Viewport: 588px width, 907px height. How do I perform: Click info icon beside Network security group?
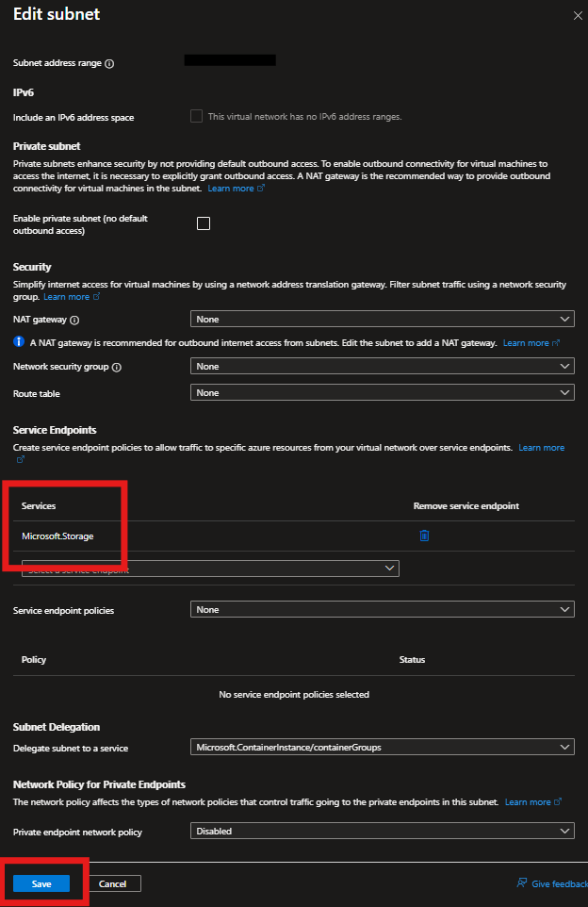point(117,367)
